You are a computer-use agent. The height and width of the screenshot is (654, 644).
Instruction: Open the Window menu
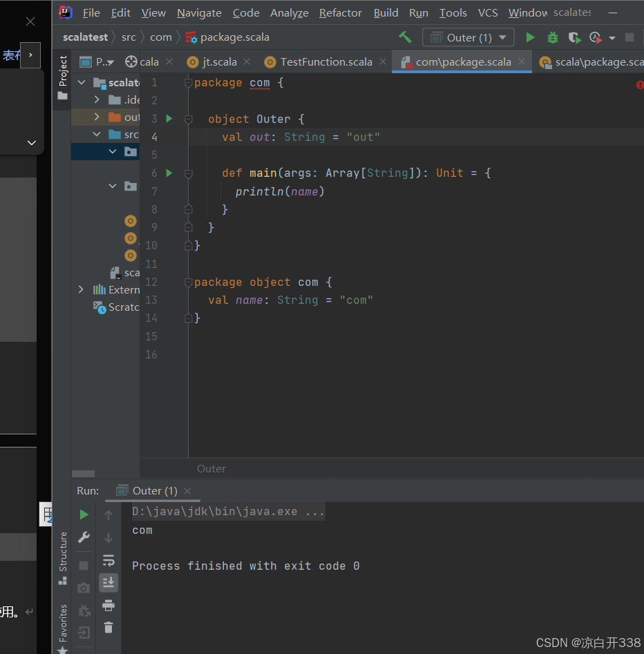527,13
